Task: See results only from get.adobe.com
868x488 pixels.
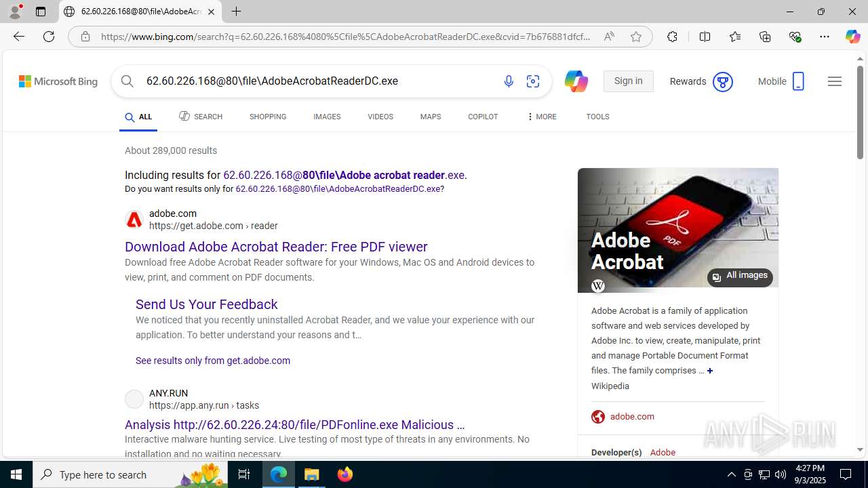Action: (x=213, y=361)
